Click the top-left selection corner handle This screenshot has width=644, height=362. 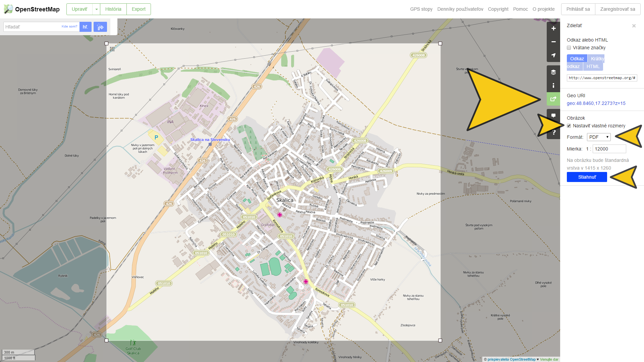click(107, 44)
